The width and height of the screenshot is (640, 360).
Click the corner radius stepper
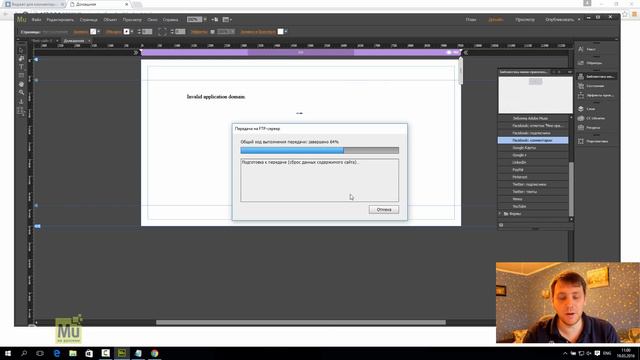pos(172,31)
